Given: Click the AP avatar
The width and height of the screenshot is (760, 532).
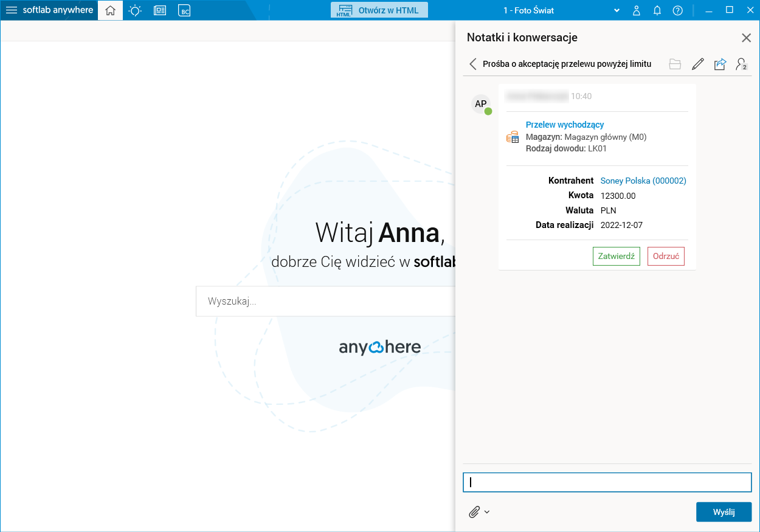Looking at the screenshot, I should pos(481,104).
